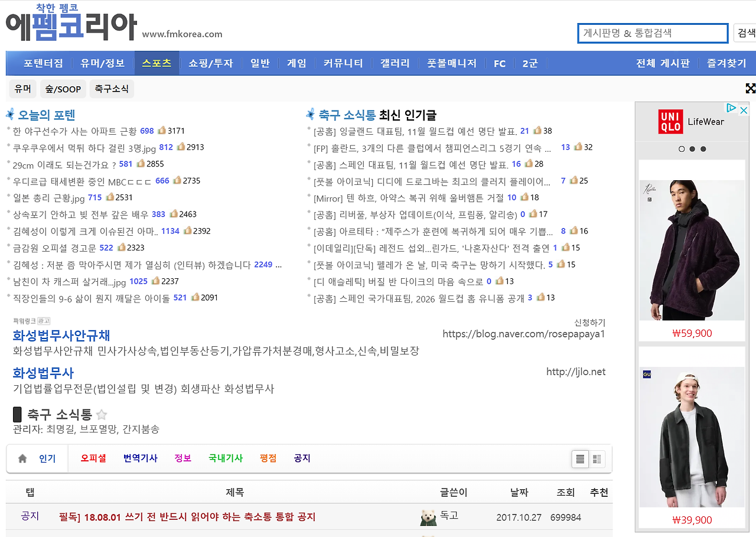756x537 pixels.
Task: Open the 축구 소식통 heading link above popular posts
Action: pyautogui.click(x=347, y=115)
